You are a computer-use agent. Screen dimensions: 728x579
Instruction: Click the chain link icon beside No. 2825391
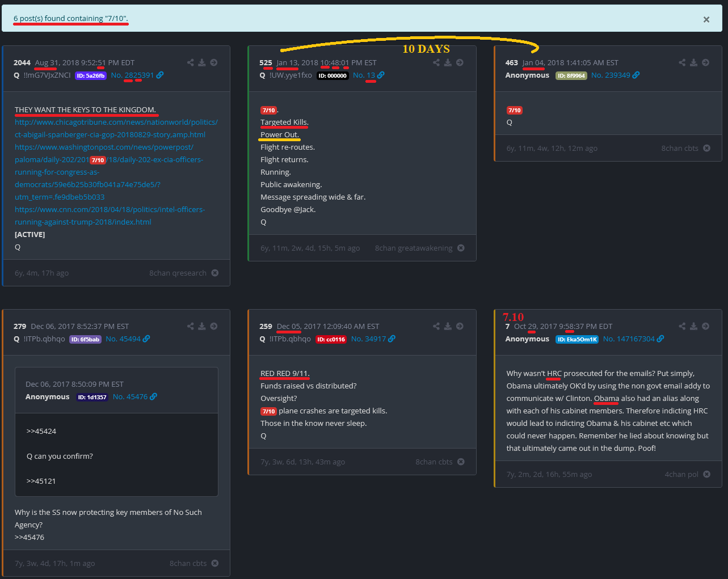coord(160,75)
